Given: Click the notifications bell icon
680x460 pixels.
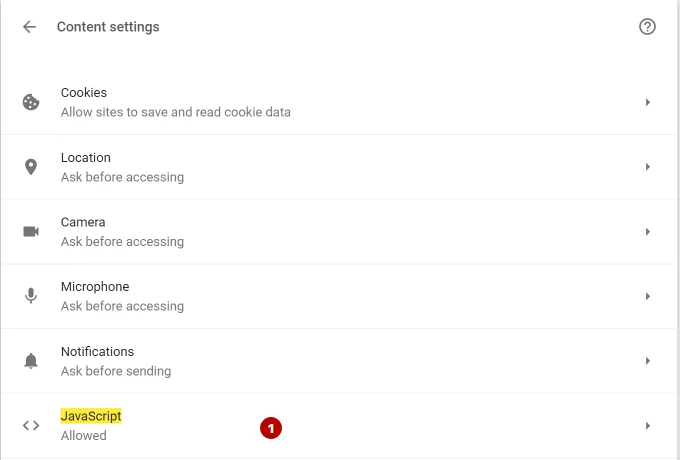Looking at the screenshot, I should point(31,361).
